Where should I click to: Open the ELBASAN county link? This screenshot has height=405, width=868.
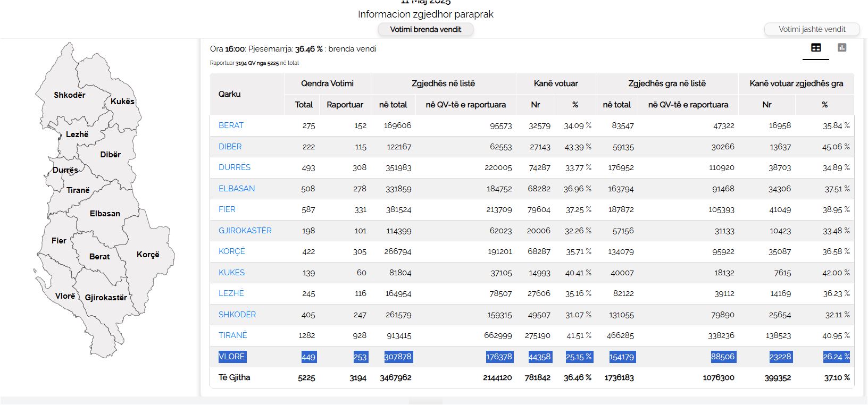point(237,189)
